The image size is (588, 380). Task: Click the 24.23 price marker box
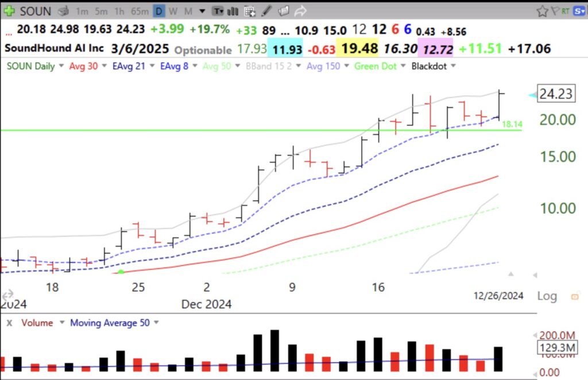coord(556,94)
